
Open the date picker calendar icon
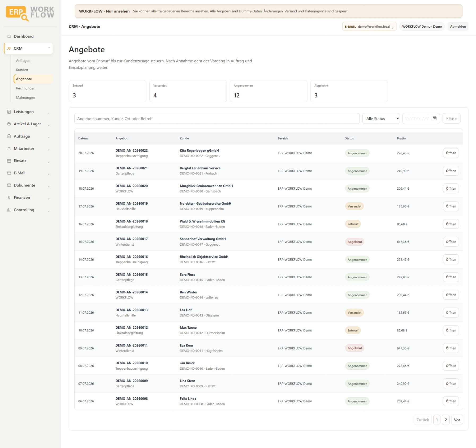point(435,118)
